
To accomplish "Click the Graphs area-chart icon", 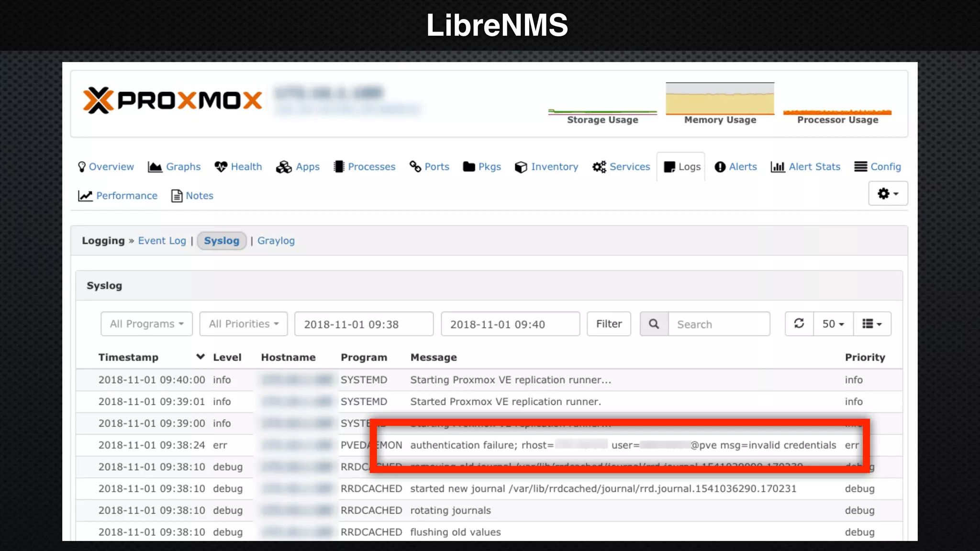I will click(155, 166).
